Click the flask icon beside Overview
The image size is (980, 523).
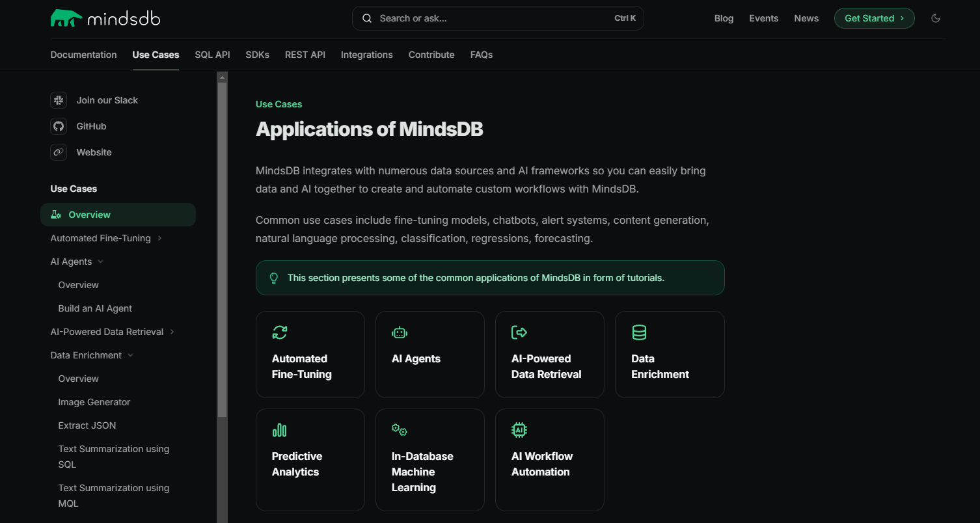pyautogui.click(x=56, y=215)
